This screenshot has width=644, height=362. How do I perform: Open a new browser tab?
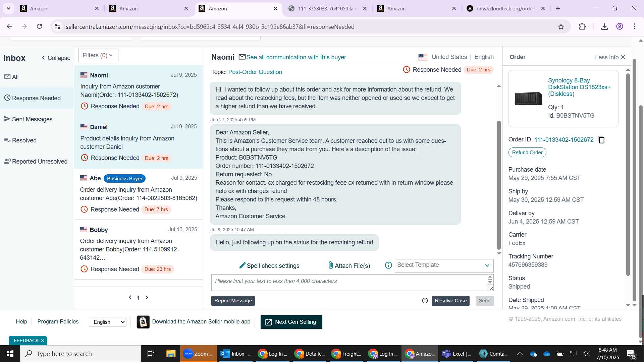[x=558, y=8]
